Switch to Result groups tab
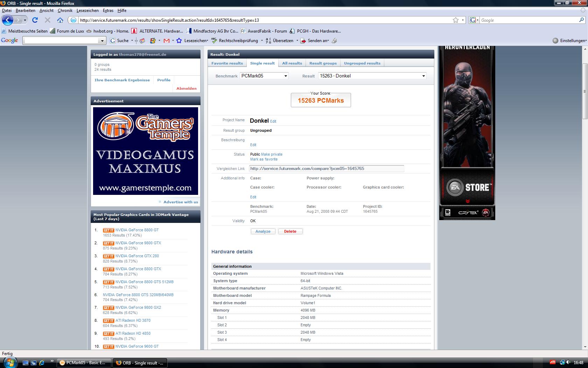The width and height of the screenshot is (588, 368). (x=323, y=63)
